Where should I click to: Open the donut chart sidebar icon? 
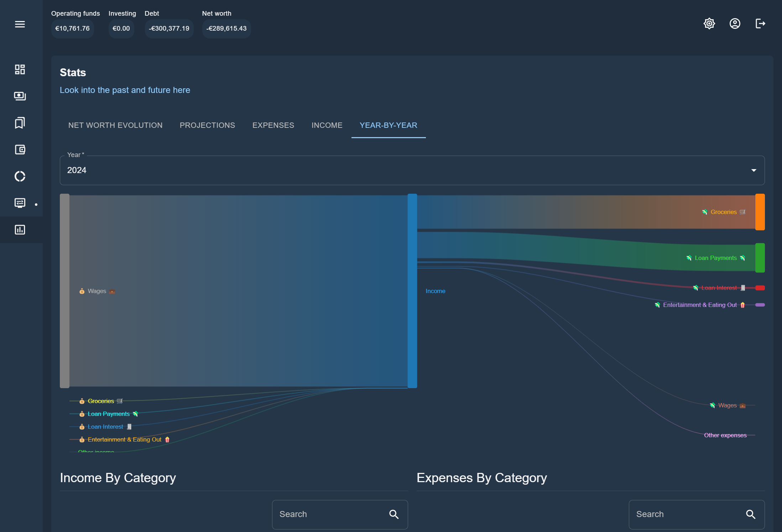[20, 176]
